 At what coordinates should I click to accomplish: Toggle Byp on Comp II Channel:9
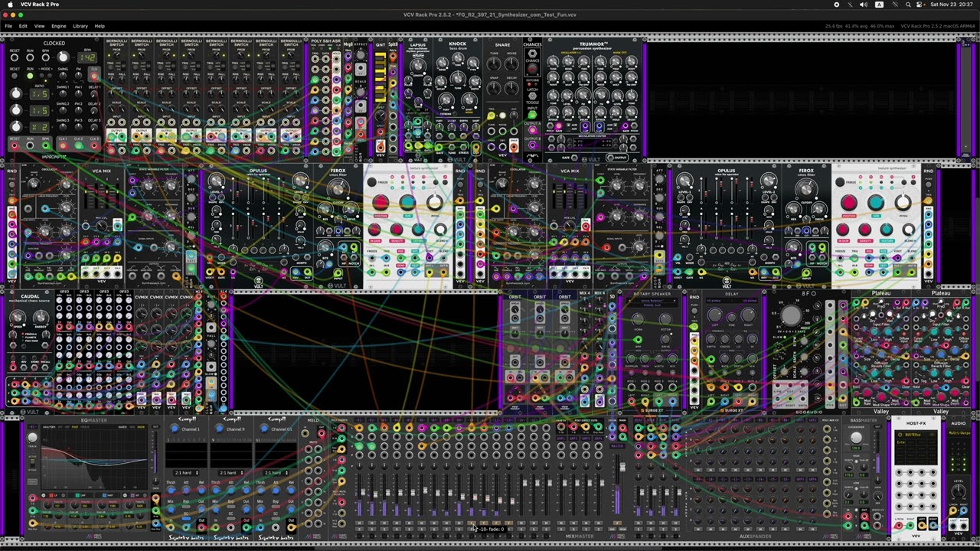230,507
